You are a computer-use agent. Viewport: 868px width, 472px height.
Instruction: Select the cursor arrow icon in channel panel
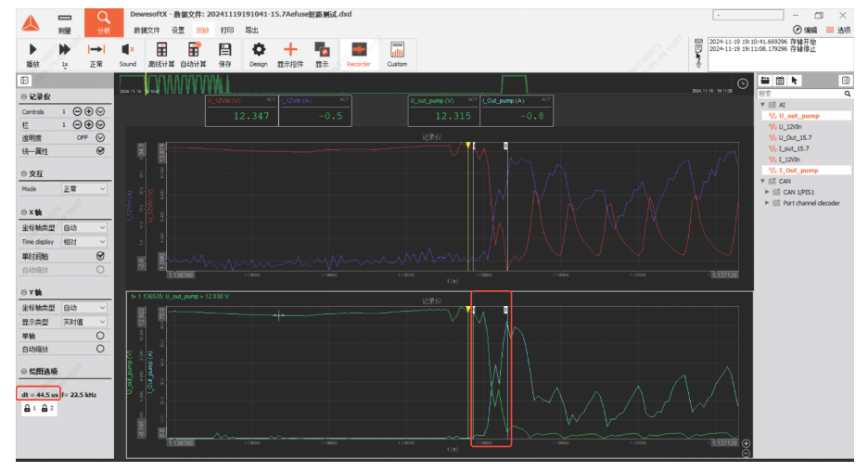click(x=794, y=81)
